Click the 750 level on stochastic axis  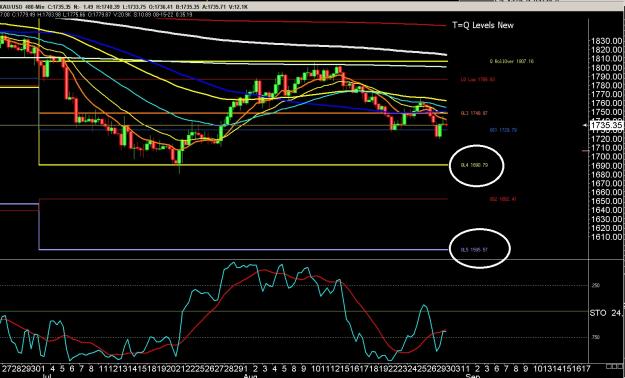(x=596, y=337)
